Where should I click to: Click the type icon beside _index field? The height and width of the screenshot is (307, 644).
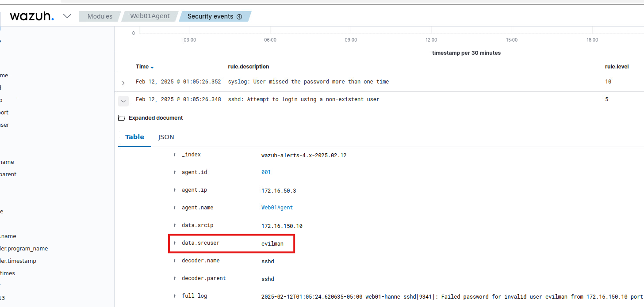(174, 155)
